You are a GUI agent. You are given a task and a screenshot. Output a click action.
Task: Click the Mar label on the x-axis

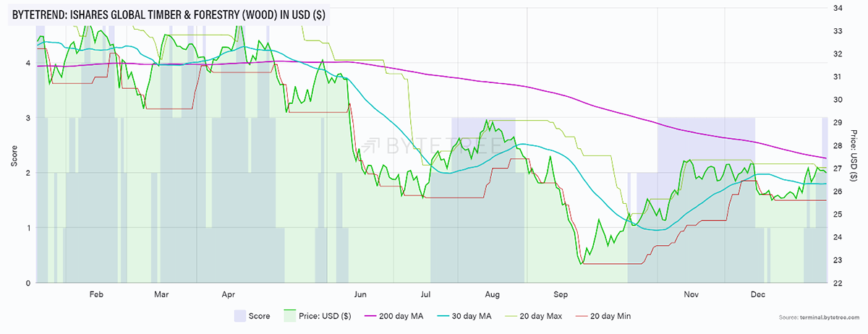point(162,295)
